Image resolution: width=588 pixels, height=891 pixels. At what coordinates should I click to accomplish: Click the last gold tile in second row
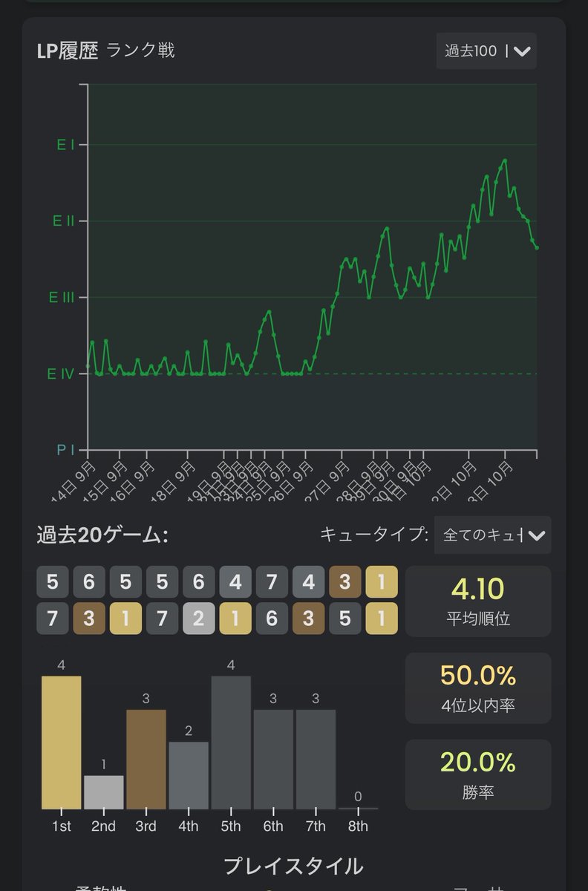pyautogui.click(x=382, y=619)
